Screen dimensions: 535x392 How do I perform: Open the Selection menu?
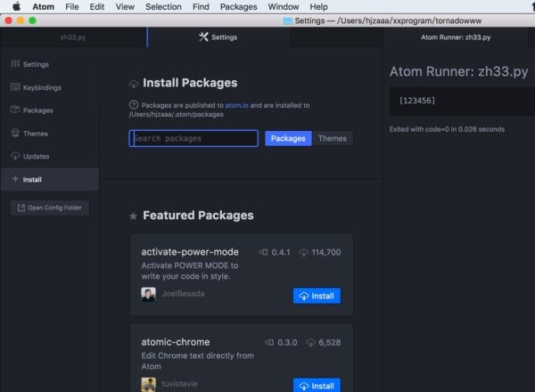tap(163, 6)
